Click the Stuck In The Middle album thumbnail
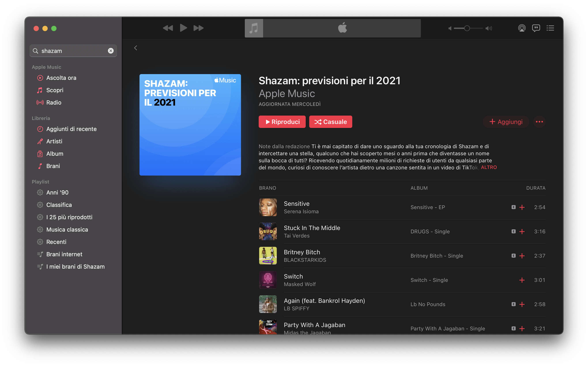Image resolution: width=588 pixels, height=367 pixels. (268, 231)
